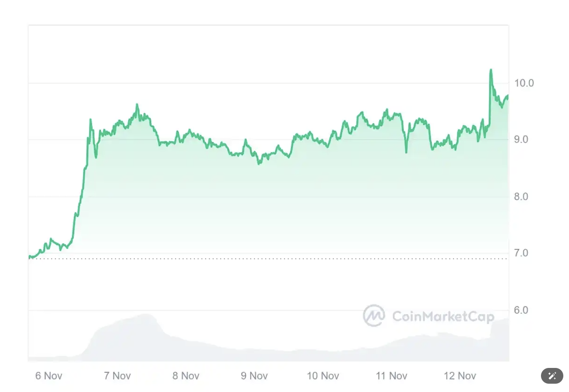This screenshot has width=569, height=392.
Task: Click the sharp price dip on 11 Nov
Action: tap(406, 152)
